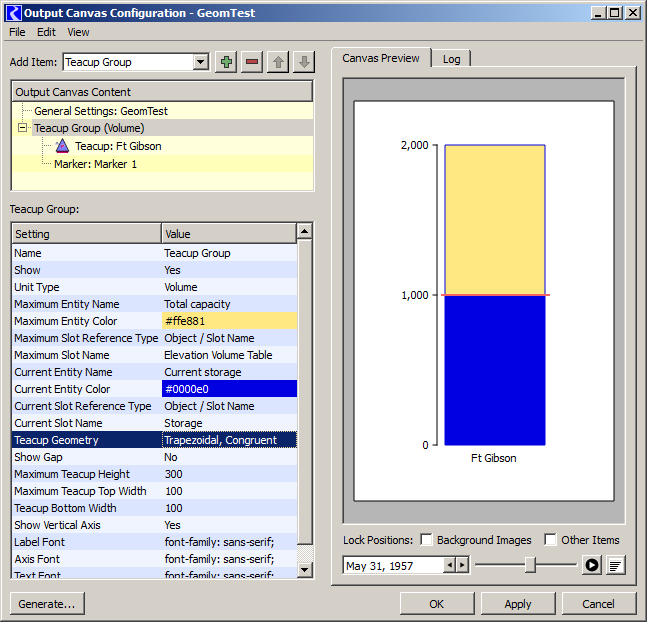This screenshot has height=622, width=647.
Task: Click the Setting column header
Action: 86,234
